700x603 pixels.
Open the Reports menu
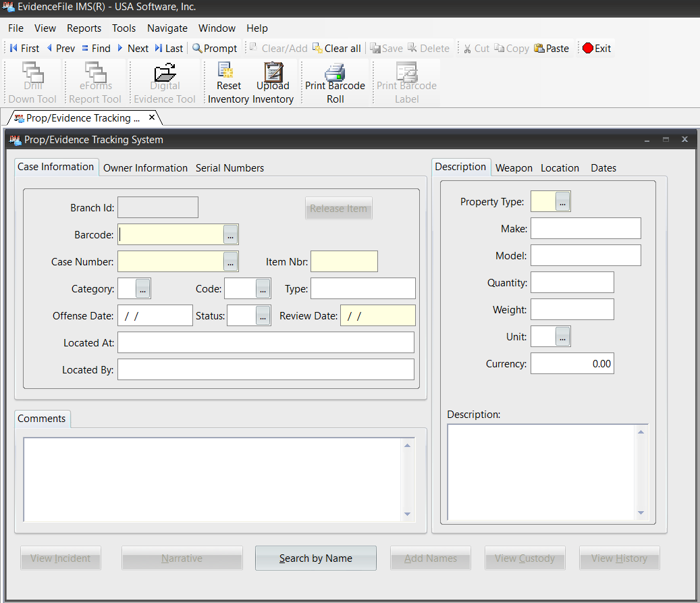(x=84, y=28)
